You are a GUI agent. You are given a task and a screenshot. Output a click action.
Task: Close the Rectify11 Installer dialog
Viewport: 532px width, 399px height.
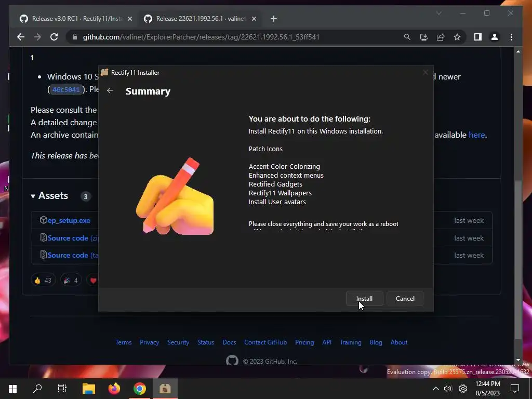[x=425, y=72]
